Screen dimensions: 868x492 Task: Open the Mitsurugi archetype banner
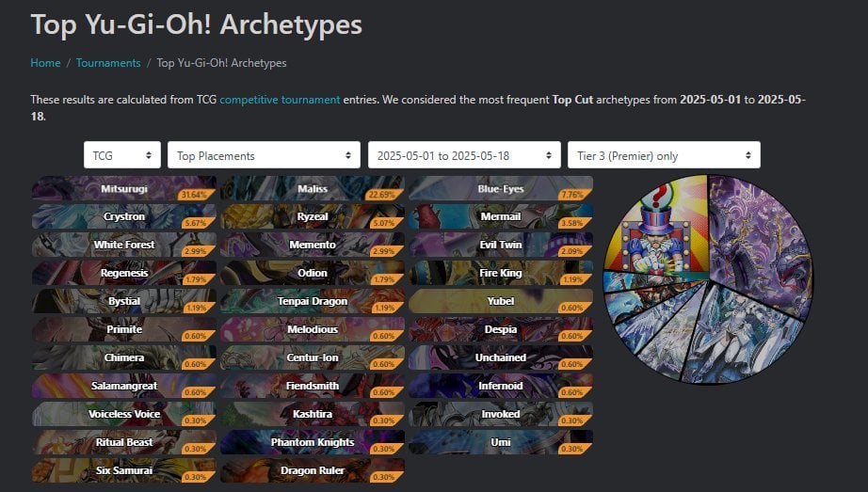[x=124, y=189]
